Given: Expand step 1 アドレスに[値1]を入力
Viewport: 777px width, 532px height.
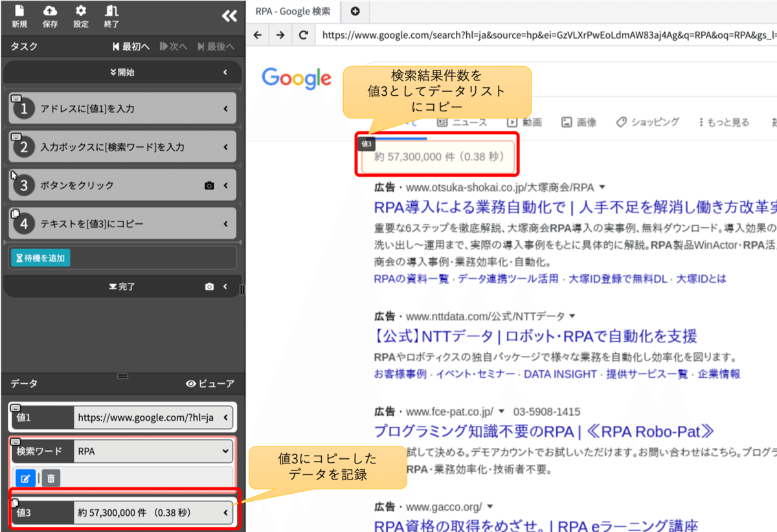Looking at the screenshot, I should (227, 107).
